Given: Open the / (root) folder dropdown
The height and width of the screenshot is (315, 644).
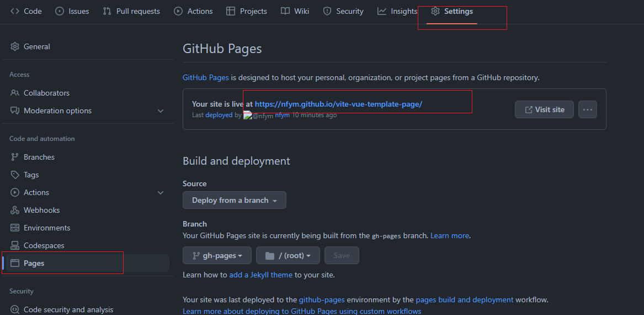Looking at the screenshot, I should 288,255.
